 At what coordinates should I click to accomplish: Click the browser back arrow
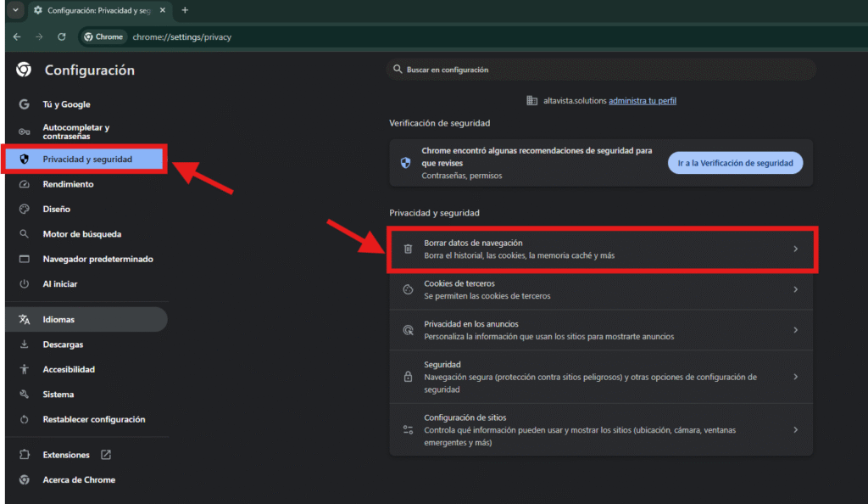pyautogui.click(x=17, y=37)
